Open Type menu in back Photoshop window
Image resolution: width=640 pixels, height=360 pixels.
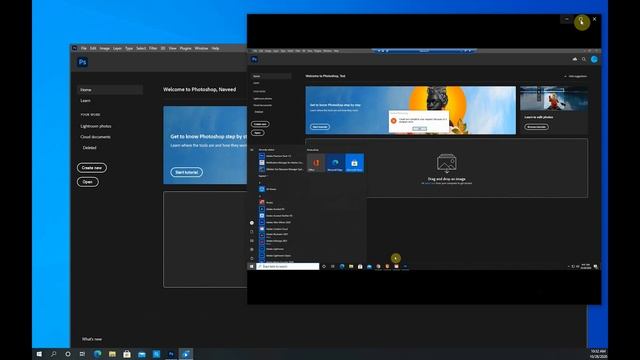129,48
